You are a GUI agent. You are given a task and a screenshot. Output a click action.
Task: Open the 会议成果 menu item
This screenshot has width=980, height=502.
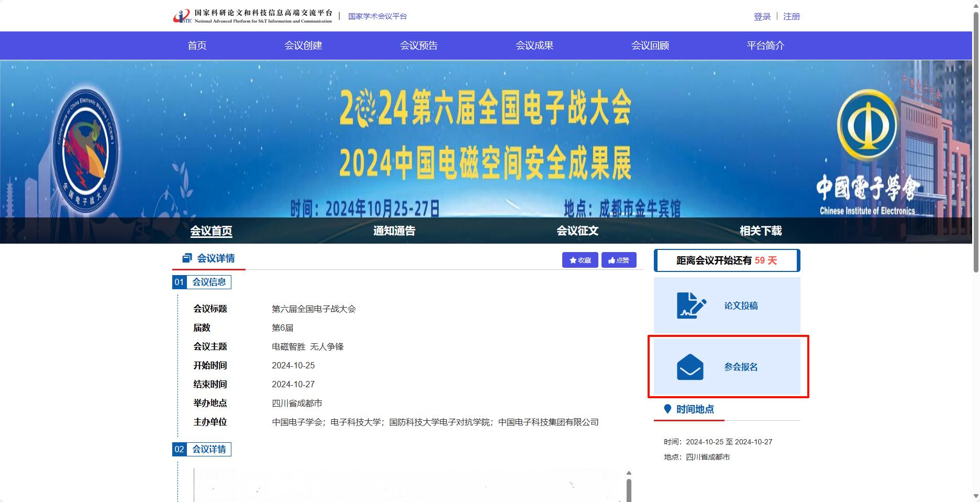tap(534, 46)
